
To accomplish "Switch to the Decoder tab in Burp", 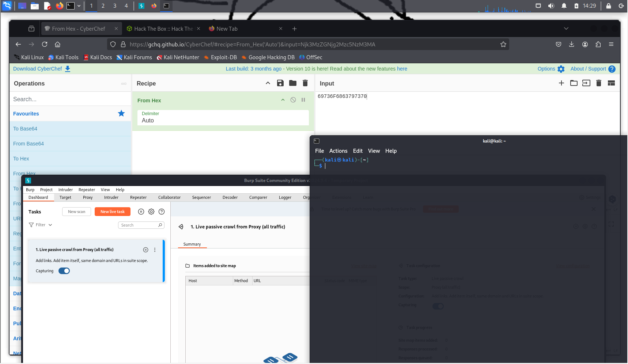I will tap(230, 197).
